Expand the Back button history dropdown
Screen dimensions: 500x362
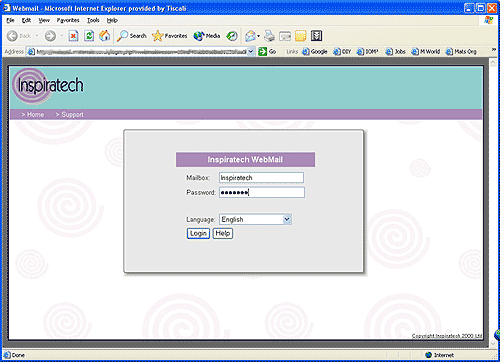(x=37, y=36)
